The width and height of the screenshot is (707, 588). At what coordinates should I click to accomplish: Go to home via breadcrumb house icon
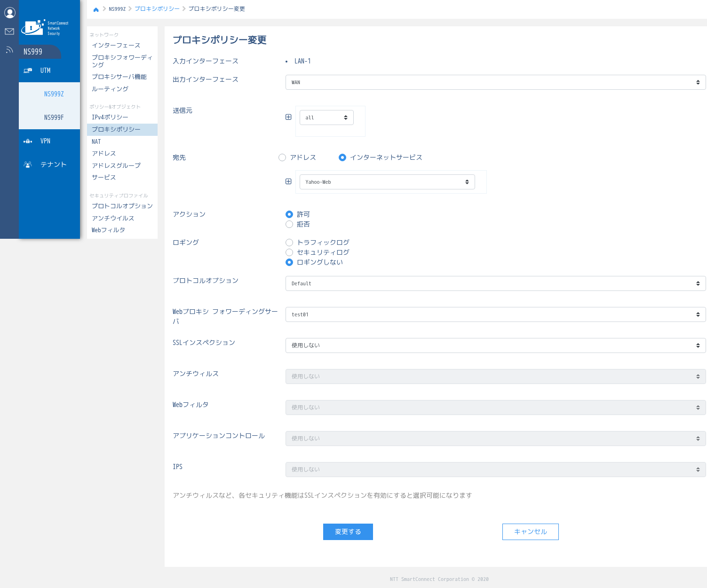pyautogui.click(x=96, y=9)
